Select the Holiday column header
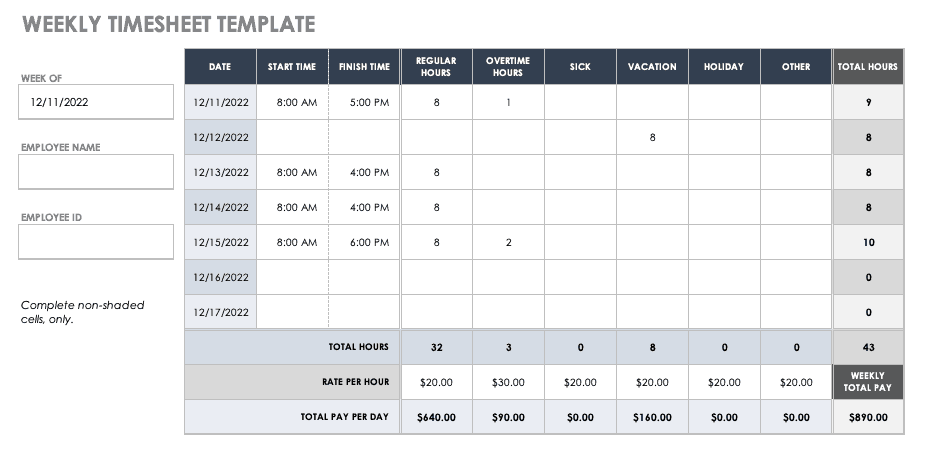 [x=724, y=67]
